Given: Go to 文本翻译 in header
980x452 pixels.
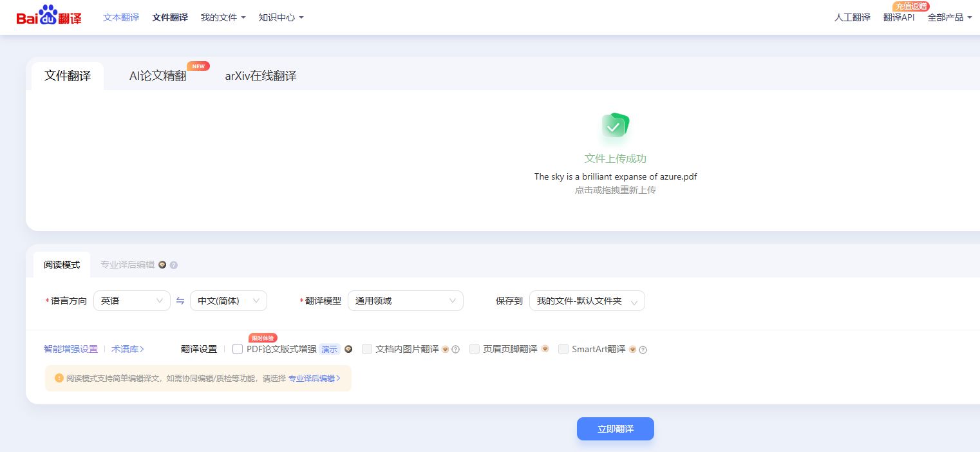Looking at the screenshot, I should (121, 17).
